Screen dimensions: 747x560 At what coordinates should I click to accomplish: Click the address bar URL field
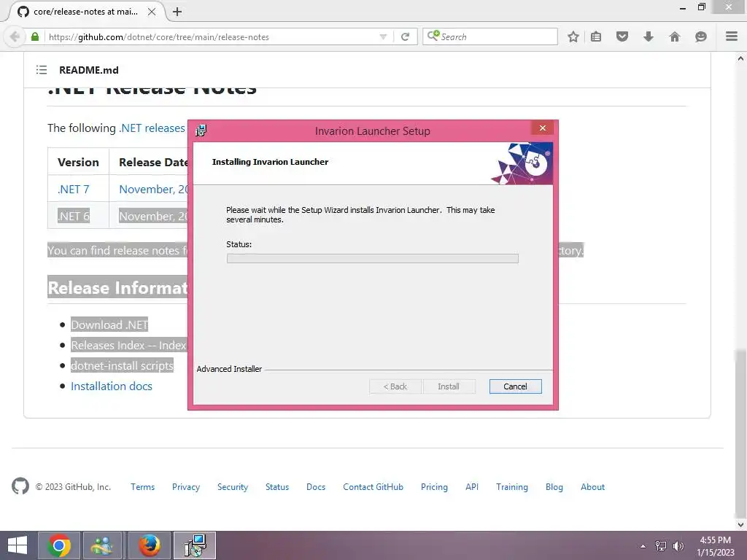[x=212, y=36]
